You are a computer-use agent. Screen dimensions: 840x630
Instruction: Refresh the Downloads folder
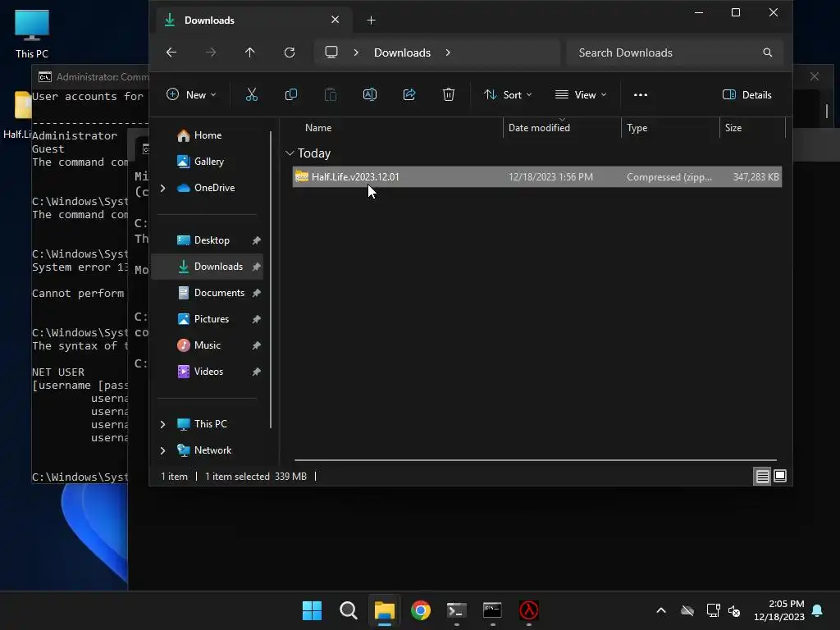tap(290, 52)
